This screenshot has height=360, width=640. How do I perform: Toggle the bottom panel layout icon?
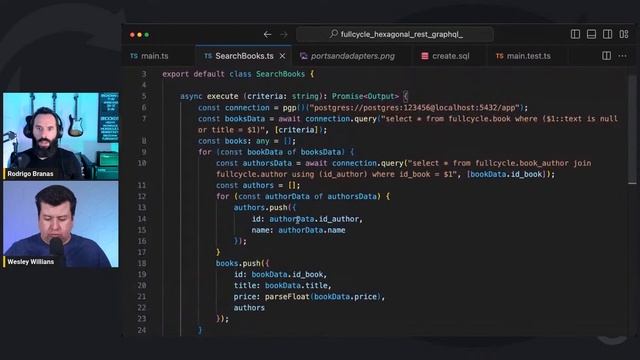(x=591, y=34)
